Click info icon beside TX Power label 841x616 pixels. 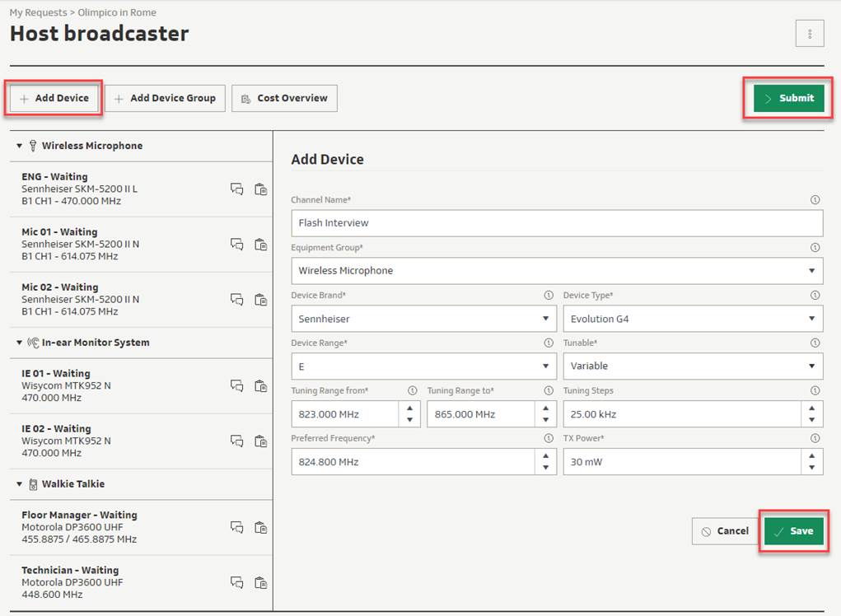(815, 439)
